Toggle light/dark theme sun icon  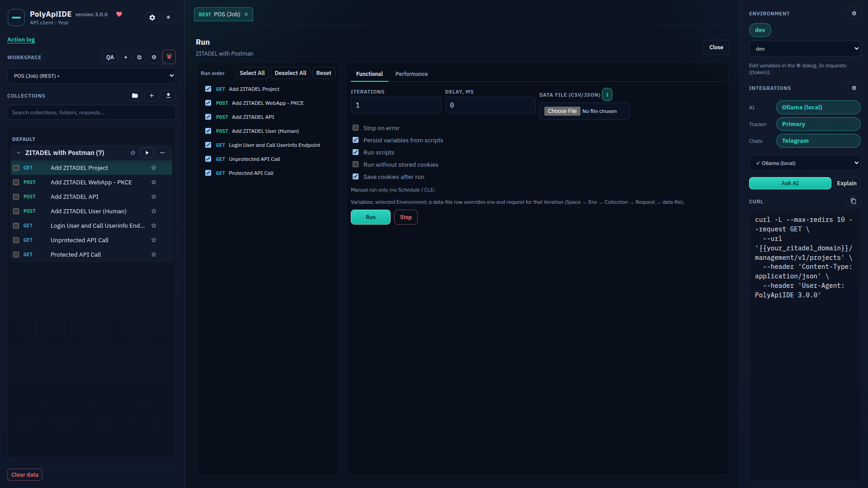(168, 18)
